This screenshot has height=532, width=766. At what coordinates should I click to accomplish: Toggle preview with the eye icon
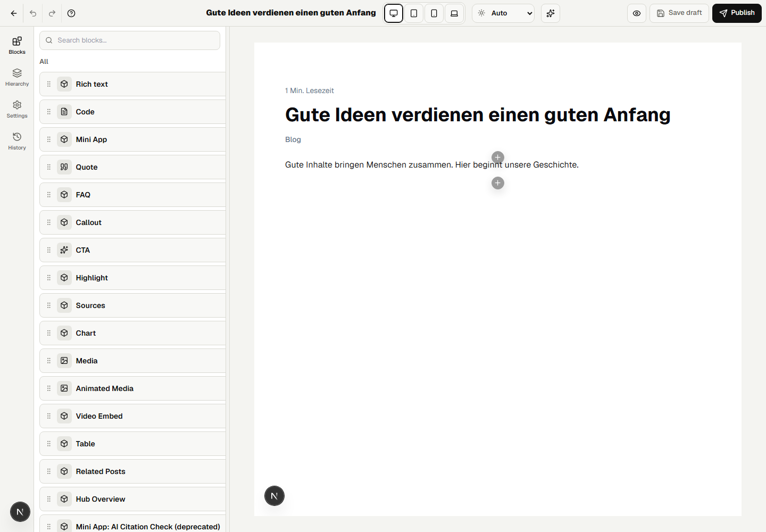click(637, 13)
